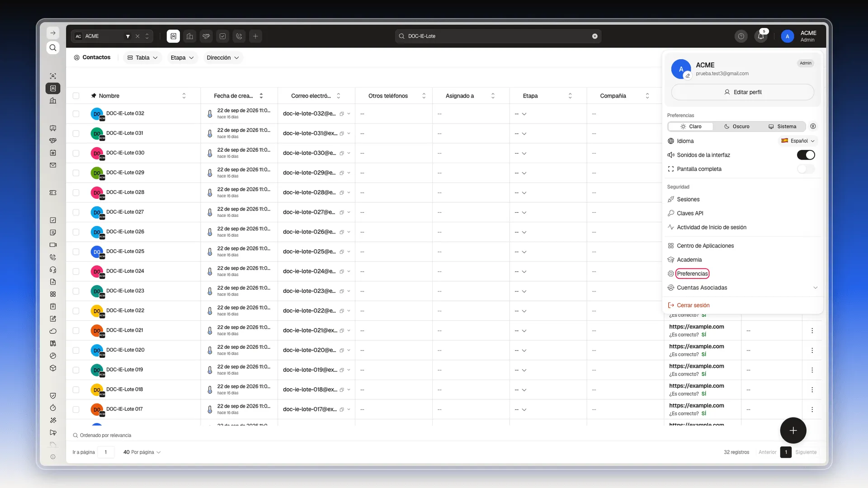Select the Oscuro theme option

(736, 127)
